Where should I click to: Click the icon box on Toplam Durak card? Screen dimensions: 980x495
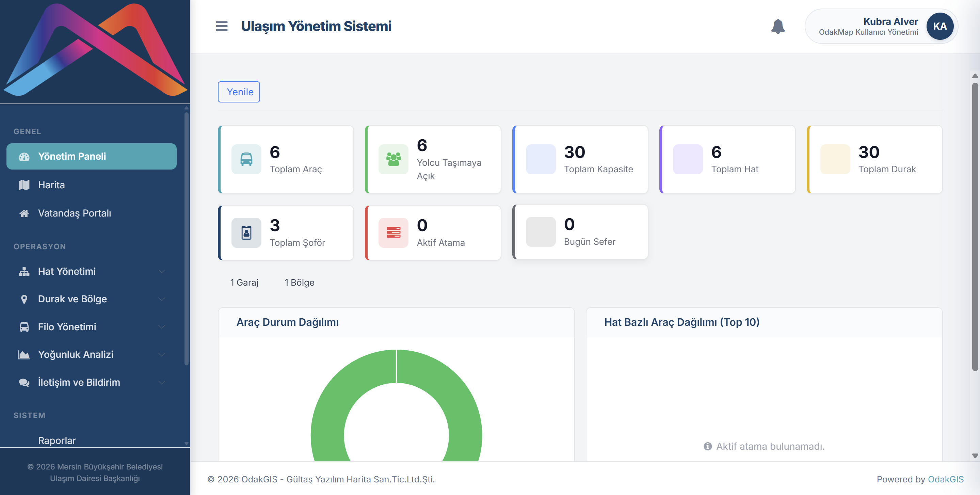835,159
